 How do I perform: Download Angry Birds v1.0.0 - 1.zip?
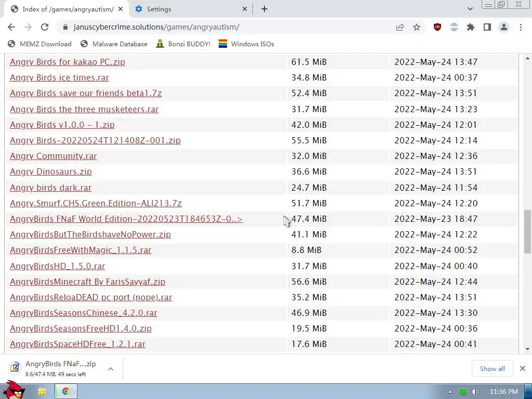[62, 125]
